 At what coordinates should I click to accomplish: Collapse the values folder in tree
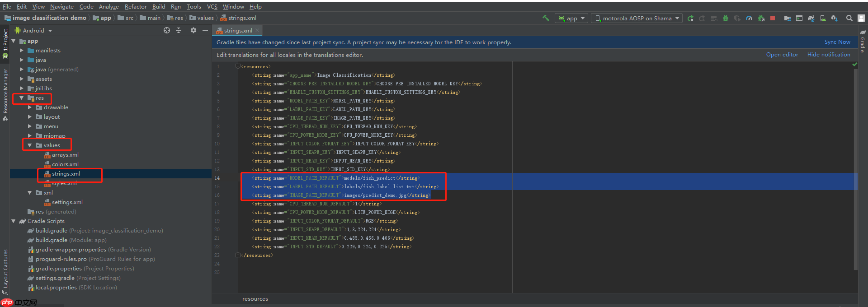pos(30,145)
